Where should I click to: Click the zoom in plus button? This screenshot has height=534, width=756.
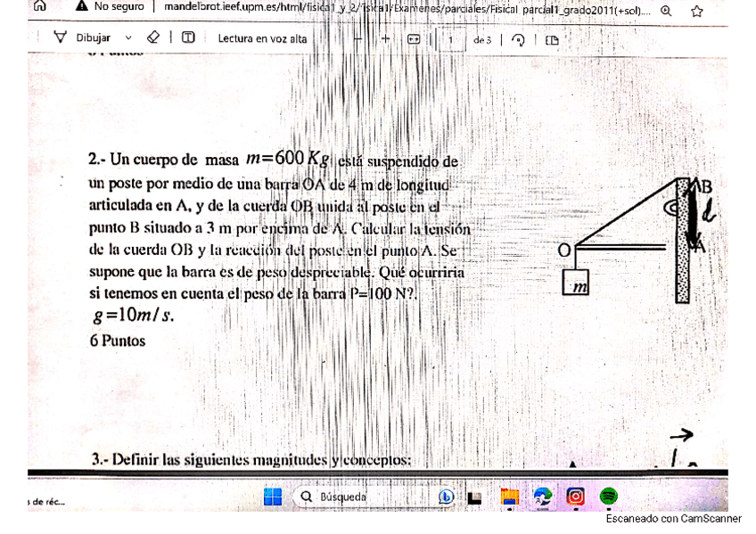pyautogui.click(x=386, y=39)
